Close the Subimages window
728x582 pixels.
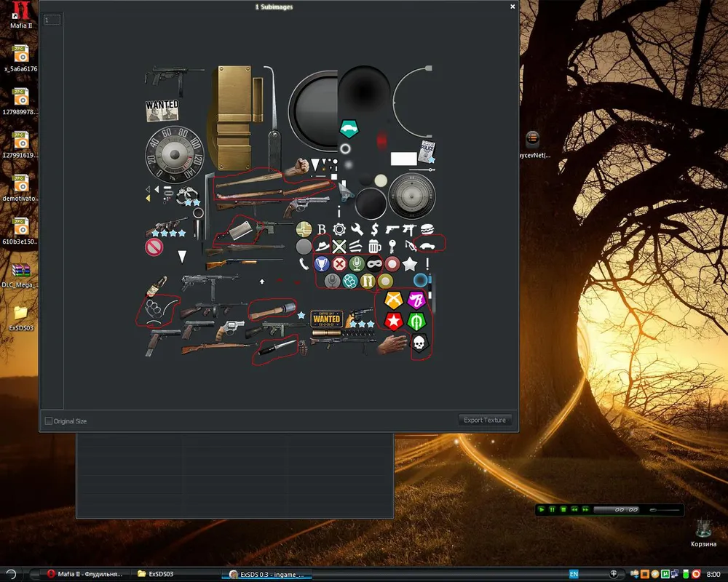[513, 7]
